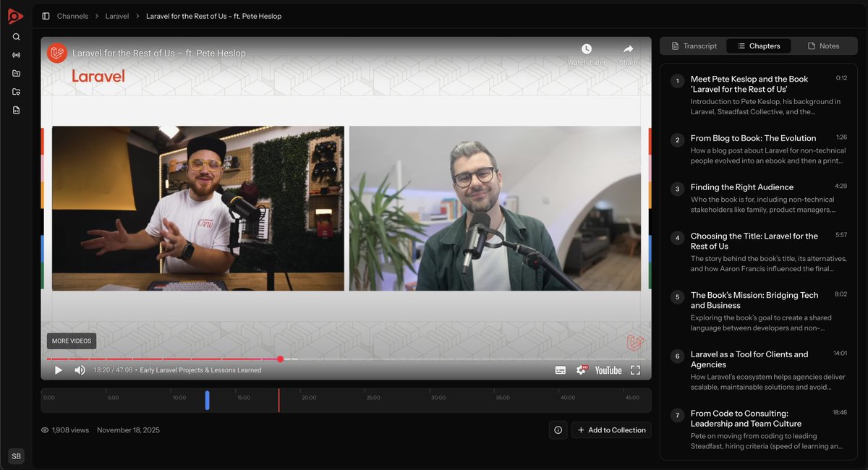The image size is (868, 470).
Task: Open the search icon in the sidebar
Action: point(16,37)
